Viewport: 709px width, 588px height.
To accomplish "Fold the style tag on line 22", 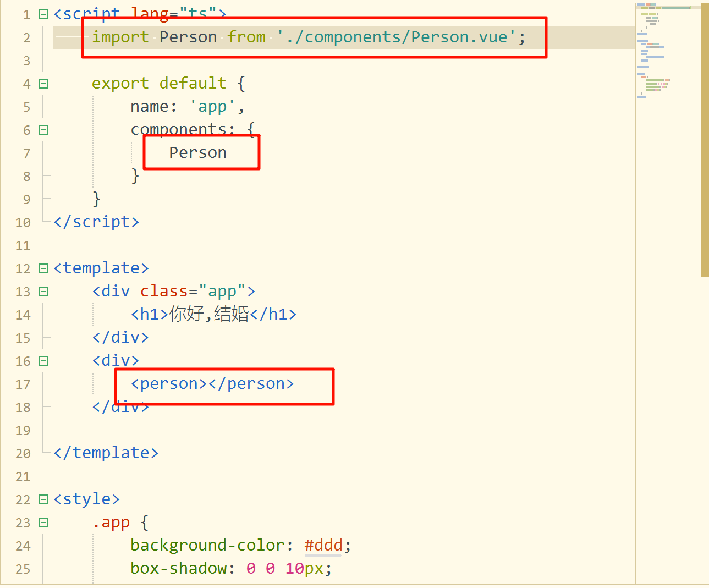I will pos(43,500).
